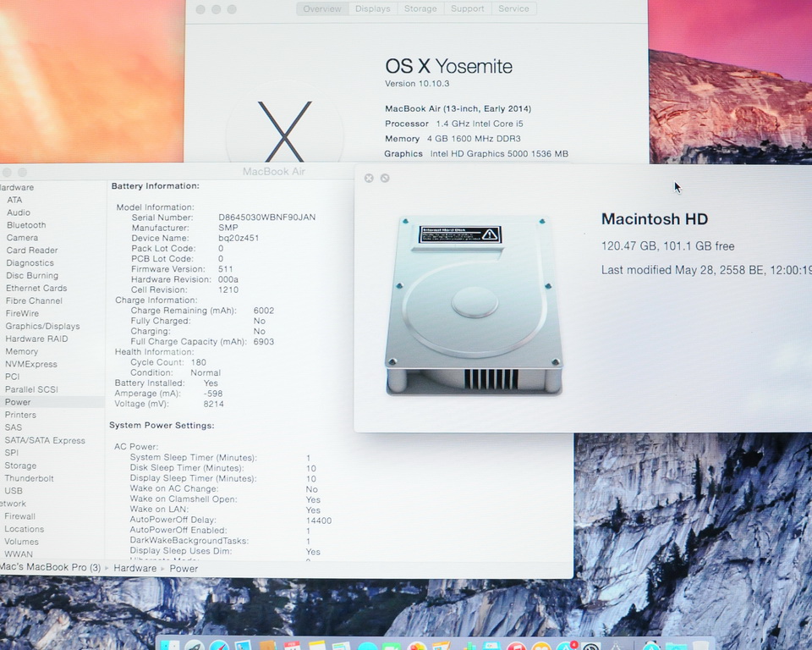This screenshot has width=812, height=650.
Task: Click the Cycle Count value 180
Action: click(x=198, y=362)
